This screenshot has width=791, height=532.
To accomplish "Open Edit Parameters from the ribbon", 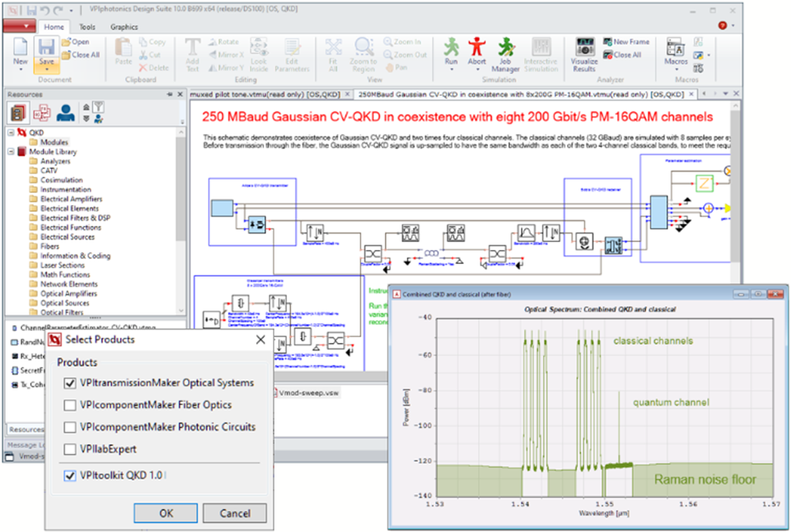I will pyautogui.click(x=292, y=54).
